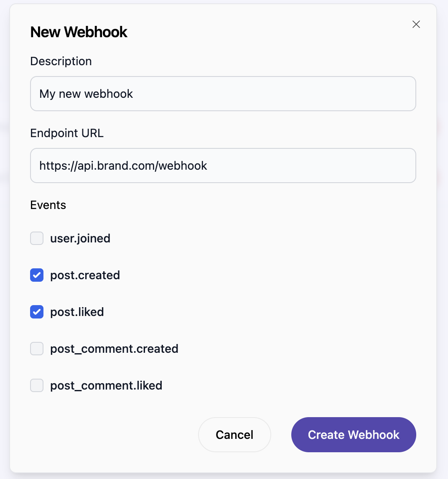Click the post.created event label
This screenshot has height=479, width=448.
click(85, 275)
